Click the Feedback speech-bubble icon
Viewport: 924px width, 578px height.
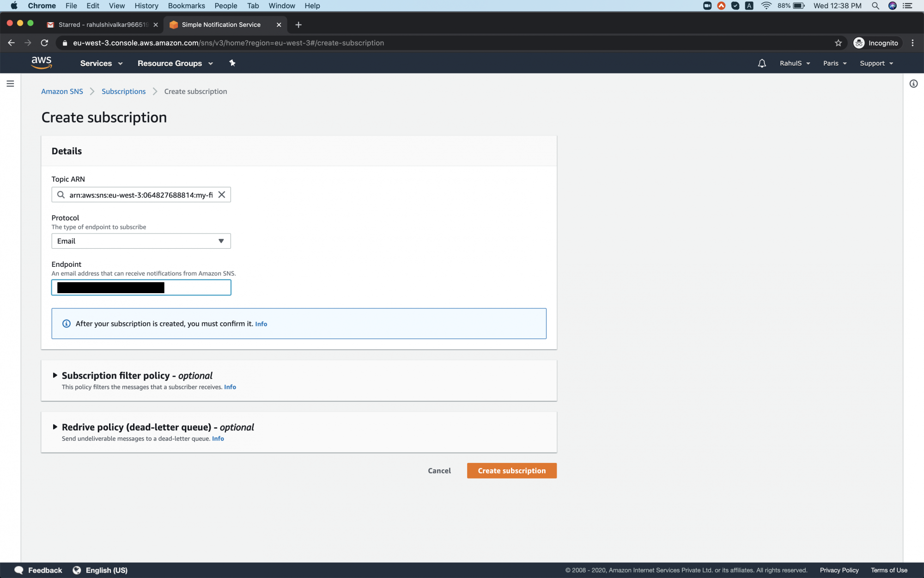pyautogui.click(x=19, y=570)
